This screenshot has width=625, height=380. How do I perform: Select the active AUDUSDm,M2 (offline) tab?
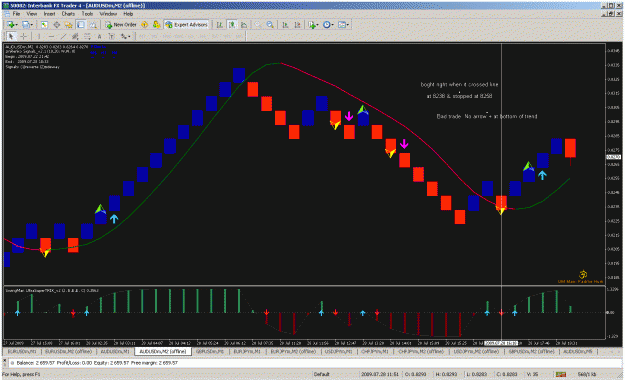pyautogui.click(x=163, y=352)
